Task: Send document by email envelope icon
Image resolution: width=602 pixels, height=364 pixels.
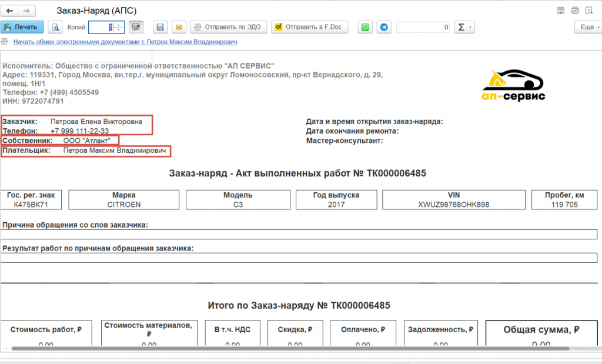Action: point(179,27)
